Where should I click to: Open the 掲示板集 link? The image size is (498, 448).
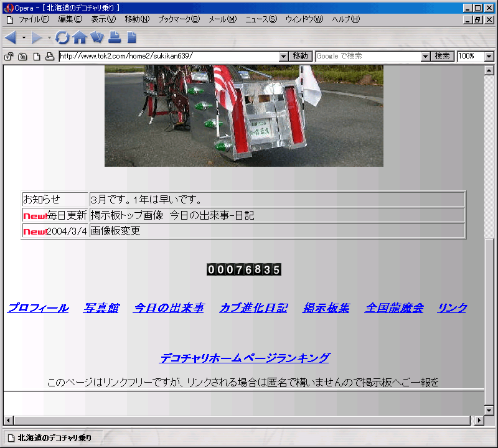point(326,307)
